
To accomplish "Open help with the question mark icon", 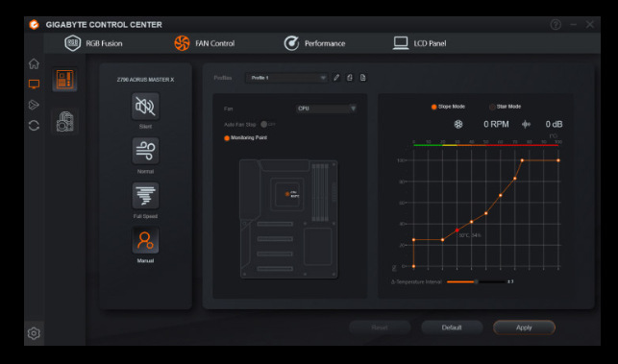I will (556, 24).
